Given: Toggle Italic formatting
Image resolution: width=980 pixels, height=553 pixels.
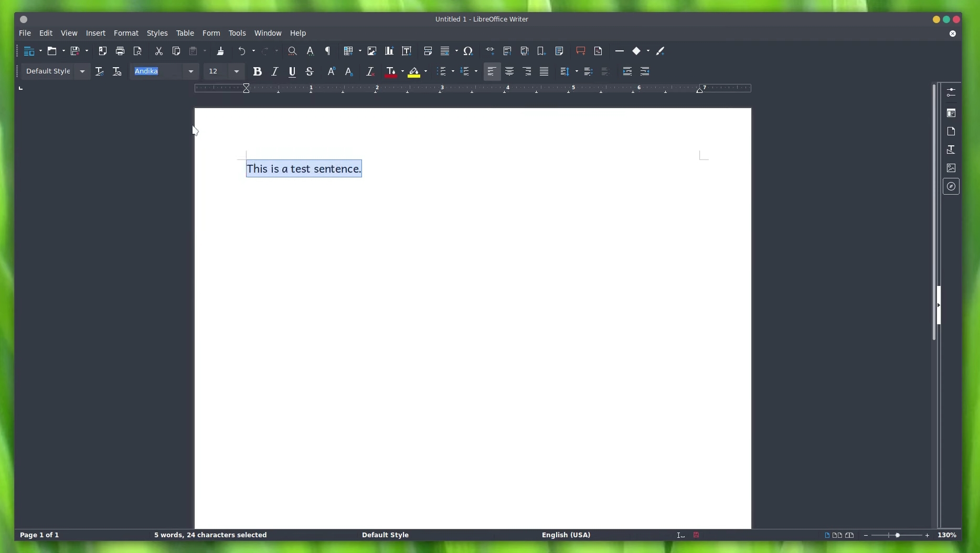Looking at the screenshot, I should tap(275, 72).
